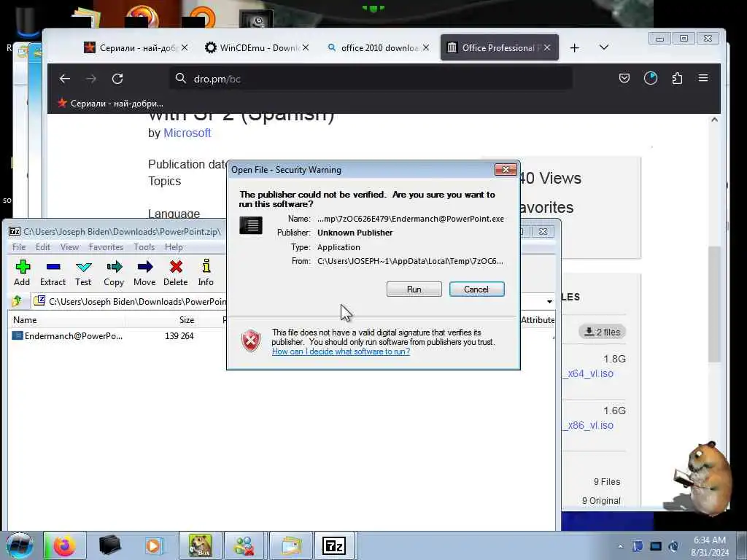Open Firefox extensions puzzle icon
Viewport: 747px width, 560px height.
tap(677, 78)
